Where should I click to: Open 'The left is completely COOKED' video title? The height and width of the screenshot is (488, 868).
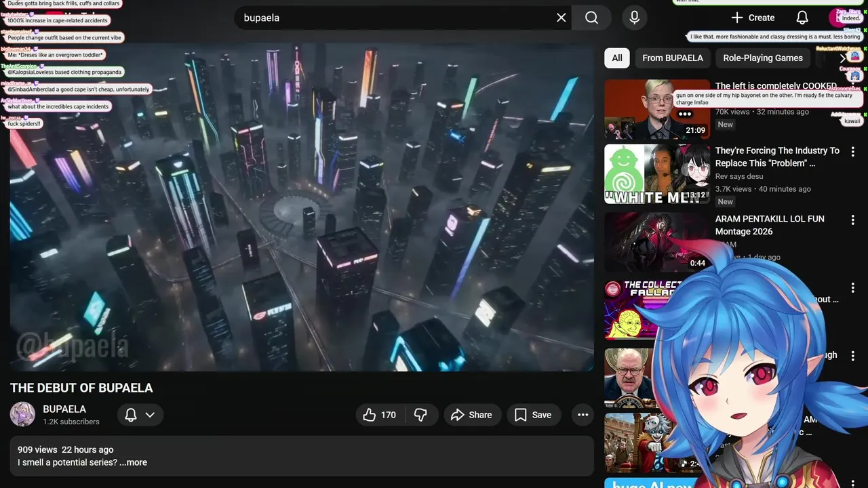[x=776, y=86]
